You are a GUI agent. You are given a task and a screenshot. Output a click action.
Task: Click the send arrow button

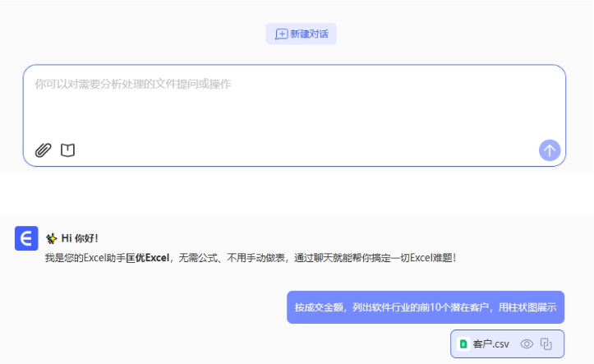click(550, 150)
